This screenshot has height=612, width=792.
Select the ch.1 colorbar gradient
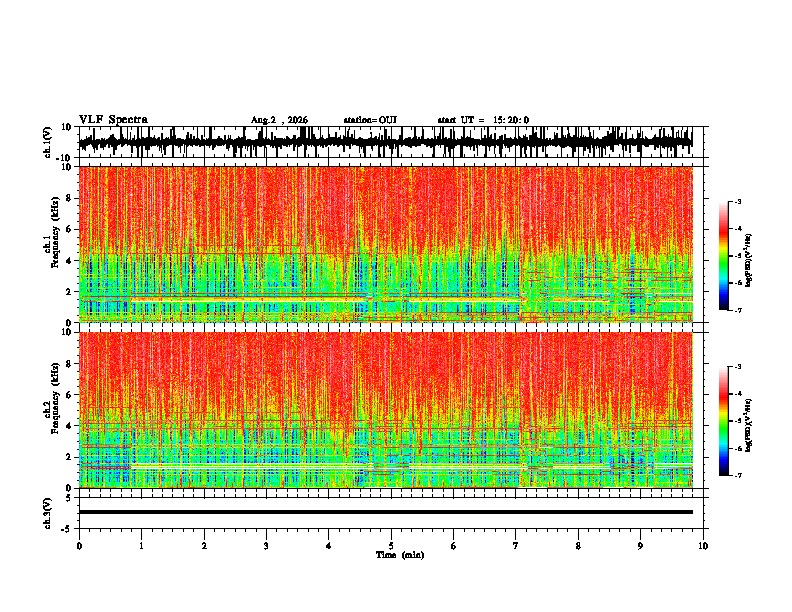724,256
